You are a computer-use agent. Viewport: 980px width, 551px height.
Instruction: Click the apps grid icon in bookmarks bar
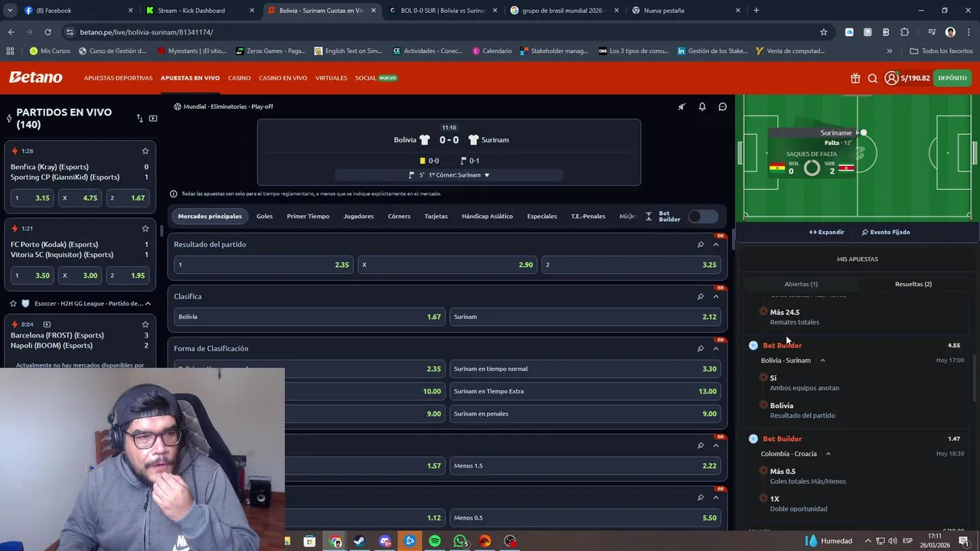point(10,51)
